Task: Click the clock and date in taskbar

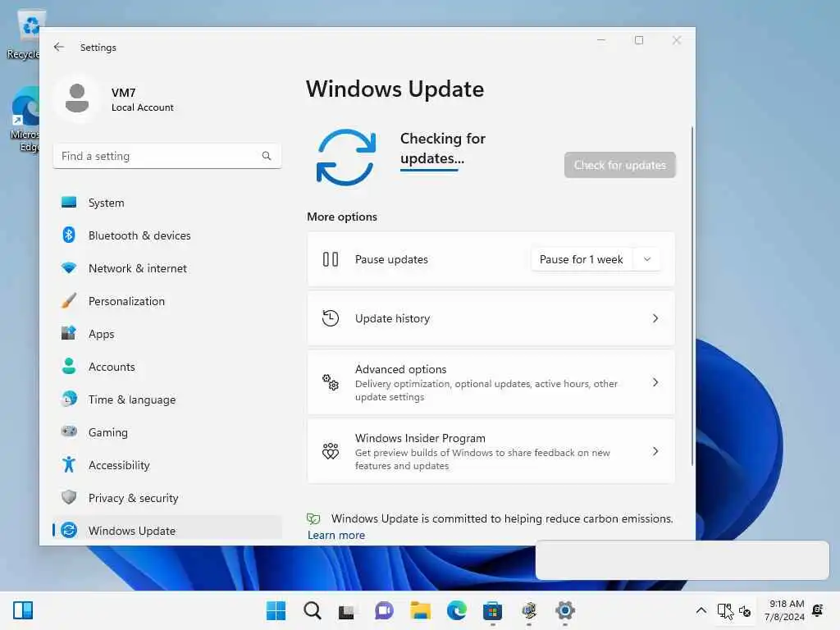Action: pyautogui.click(x=784, y=610)
